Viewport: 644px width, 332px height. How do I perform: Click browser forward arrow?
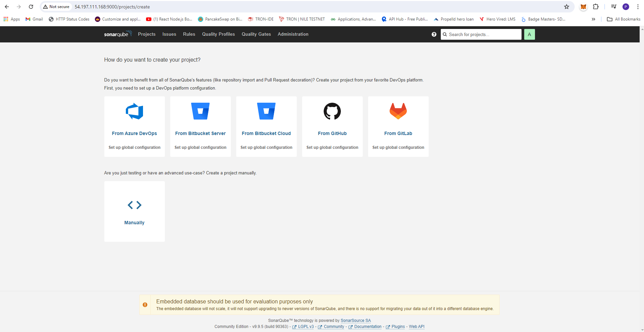click(x=19, y=7)
